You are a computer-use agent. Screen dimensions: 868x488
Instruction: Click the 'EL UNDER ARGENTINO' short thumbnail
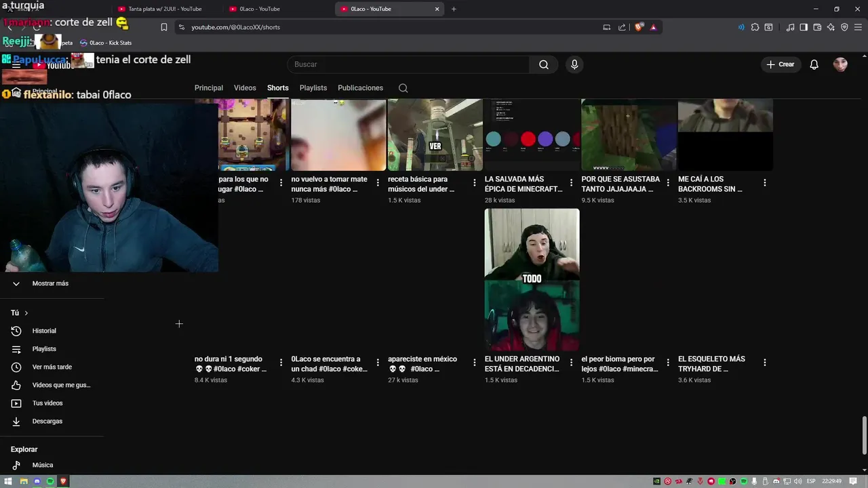[532, 279]
